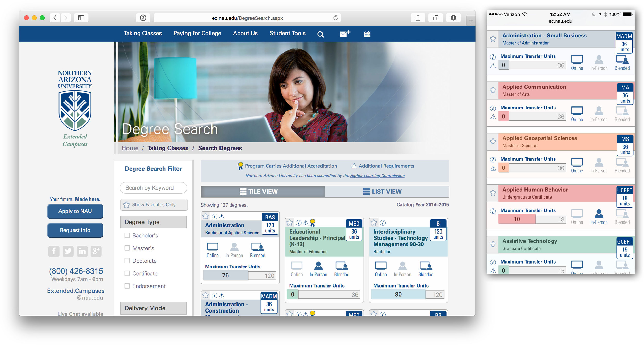Click the Google Plus social icon
The height and width of the screenshot is (345, 644).
pos(96,251)
